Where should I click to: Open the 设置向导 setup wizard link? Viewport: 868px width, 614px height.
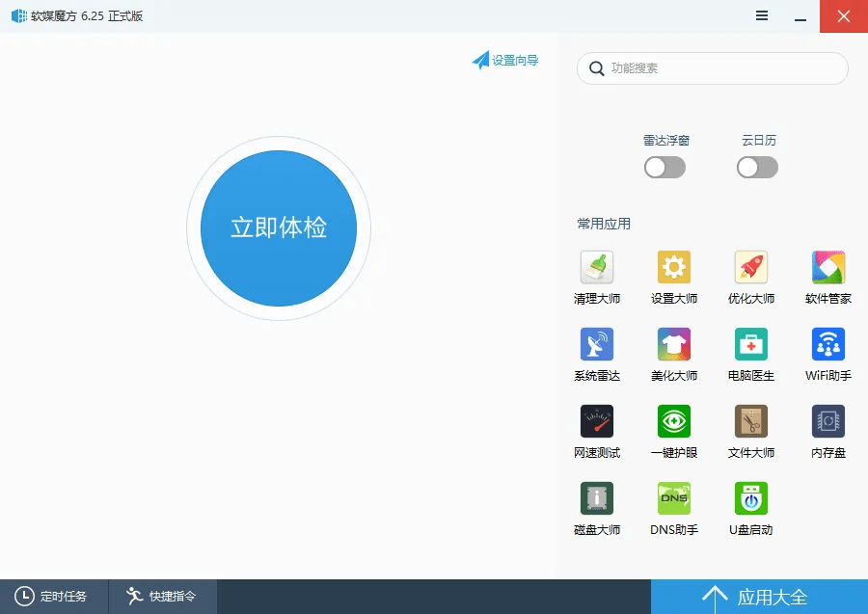pos(505,59)
